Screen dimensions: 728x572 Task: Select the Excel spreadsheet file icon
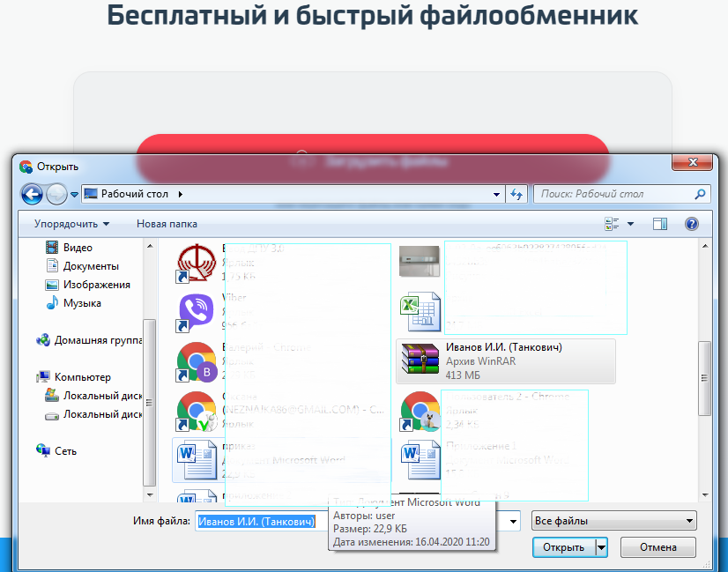[420, 311]
